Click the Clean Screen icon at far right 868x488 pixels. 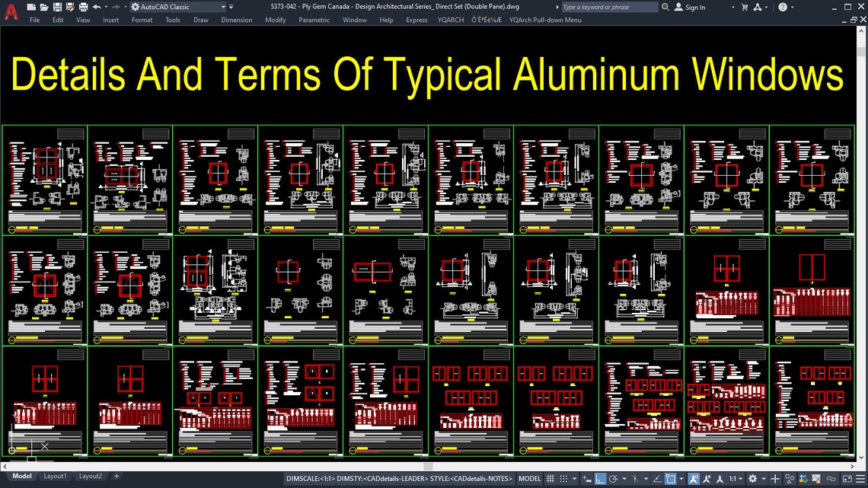[847, 480]
